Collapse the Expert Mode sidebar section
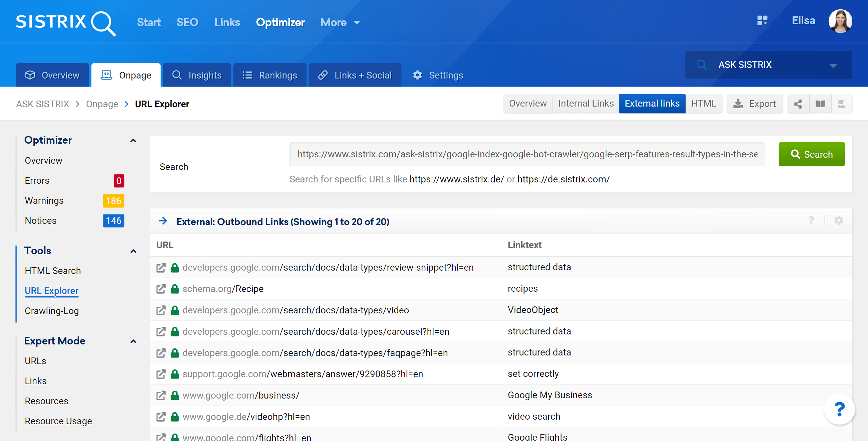 [134, 341]
